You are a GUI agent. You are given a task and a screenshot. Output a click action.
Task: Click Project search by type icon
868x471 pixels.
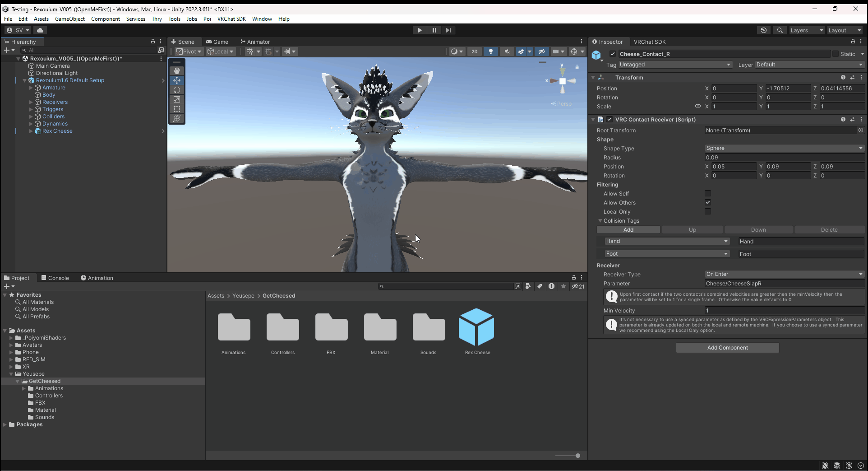(528, 286)
